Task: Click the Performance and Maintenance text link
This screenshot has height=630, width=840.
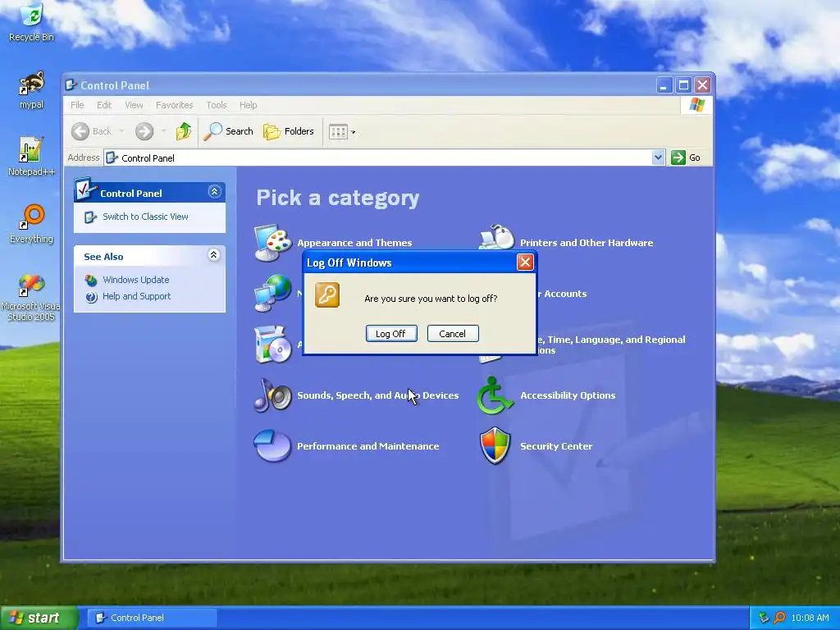Action: click(368, 446)
